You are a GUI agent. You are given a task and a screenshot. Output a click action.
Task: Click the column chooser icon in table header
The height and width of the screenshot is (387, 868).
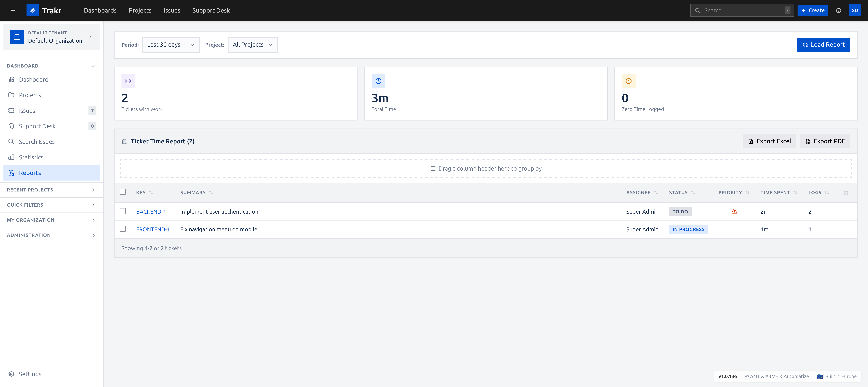[846, 192]
